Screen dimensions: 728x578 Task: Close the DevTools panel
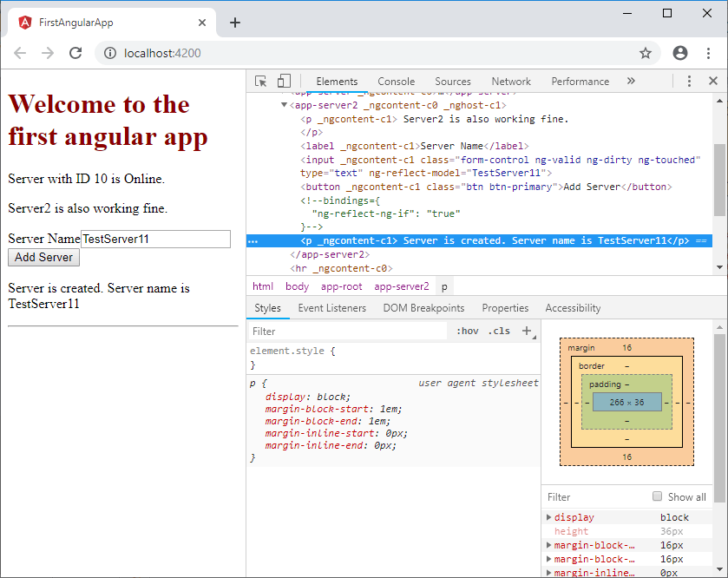pyautogui.click(x=713, y=82)
